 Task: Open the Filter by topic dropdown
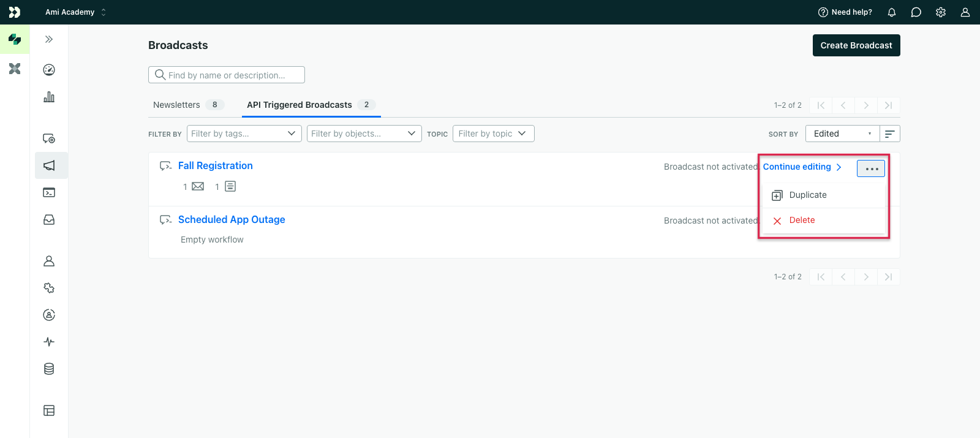493,134
